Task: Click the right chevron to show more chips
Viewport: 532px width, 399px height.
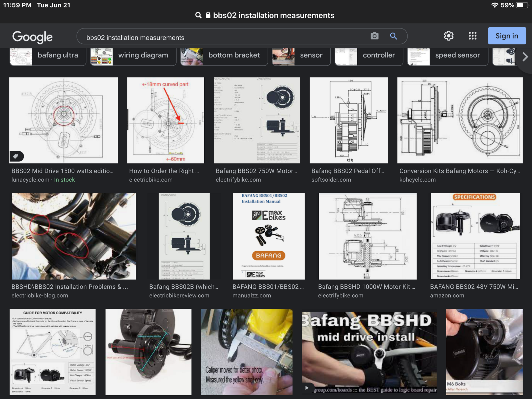Action: [525, 57]
